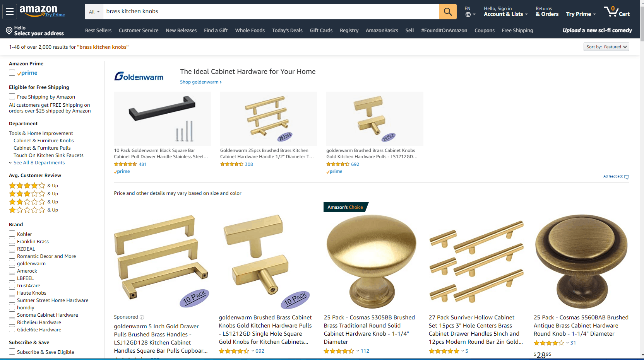Tick Free Shipping by Amazon checkbox
Screen dimensions: 644x360
[x=12, y=97]
